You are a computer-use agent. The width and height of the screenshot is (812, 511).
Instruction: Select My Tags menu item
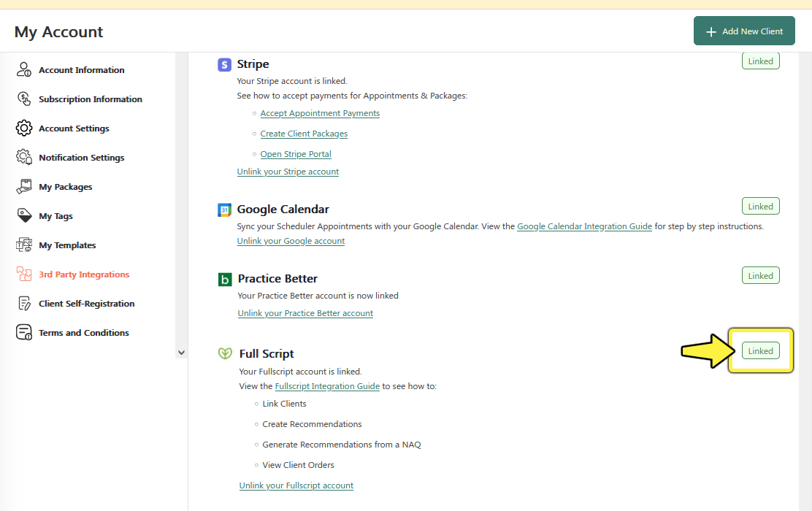tap(56, 216)
